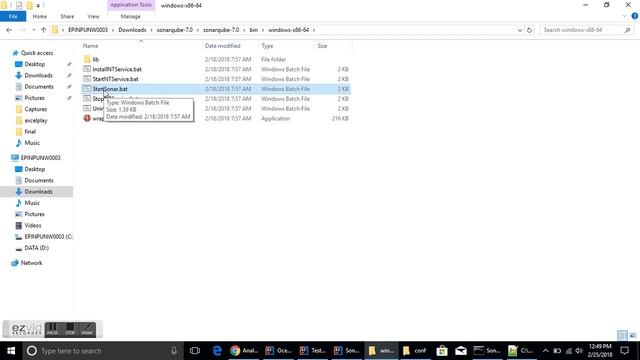Click the Help question mark icon

coord(634,16)
